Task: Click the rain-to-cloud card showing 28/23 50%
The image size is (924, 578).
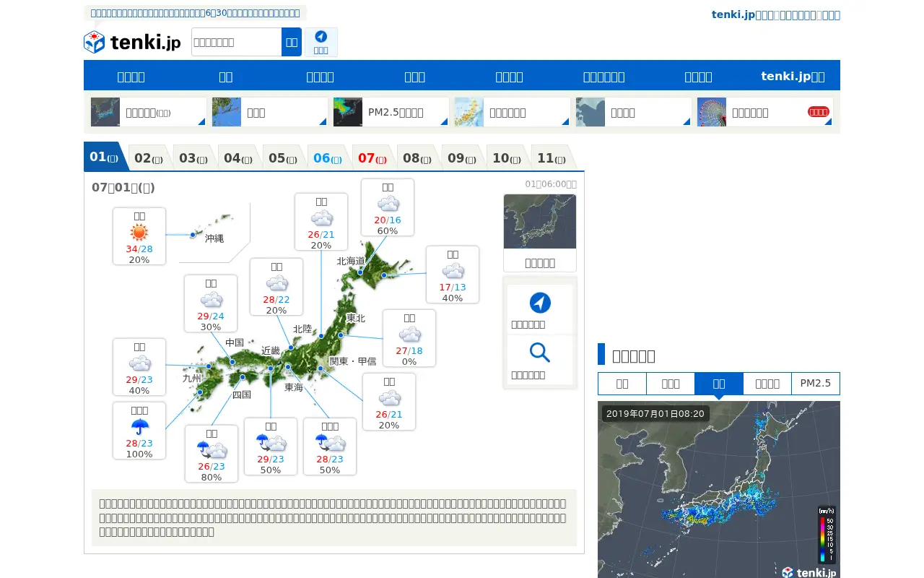Action: pyautogui.click(x=330, y=447)
